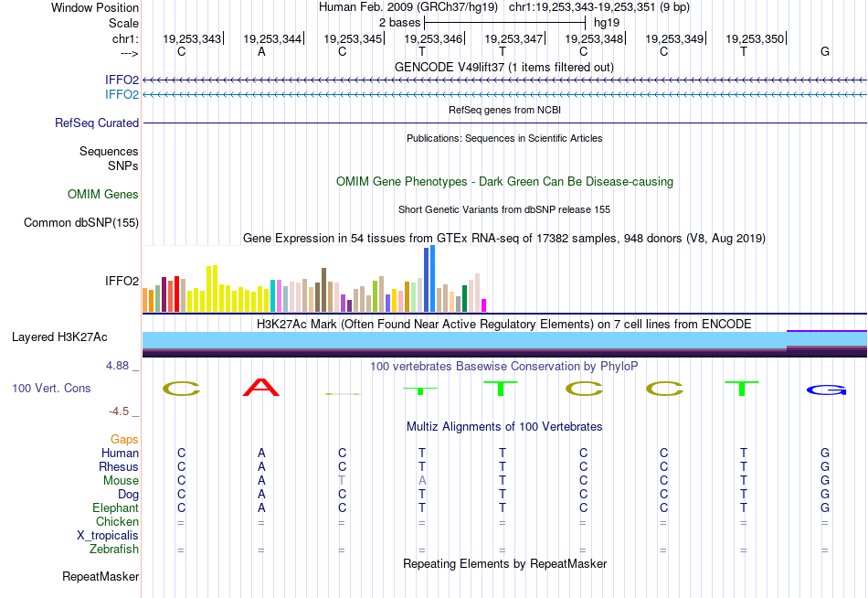
Task: Select the Rhesus species label
Action: (119, 466)
